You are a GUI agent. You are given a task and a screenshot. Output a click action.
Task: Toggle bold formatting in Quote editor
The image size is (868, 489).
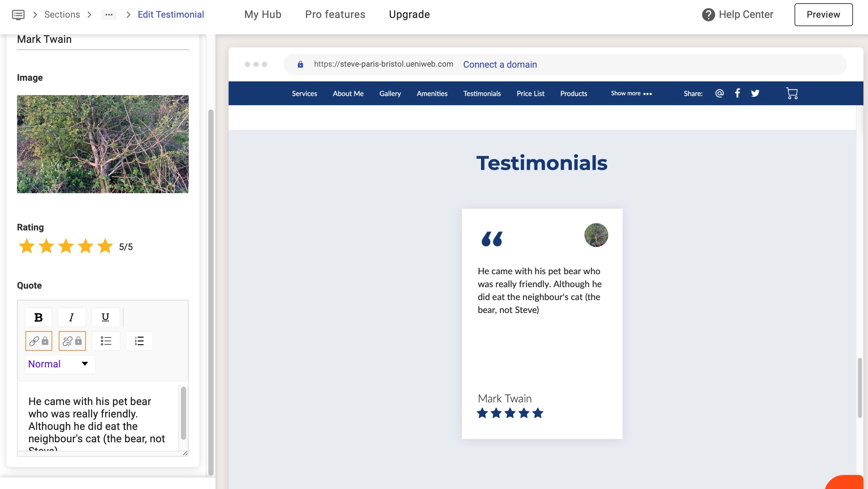39,317
